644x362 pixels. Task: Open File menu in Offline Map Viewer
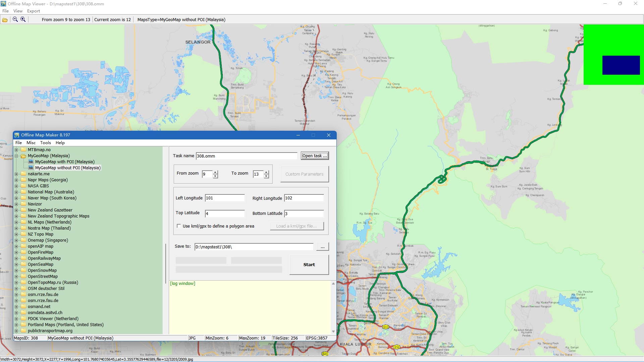click(5, 11)
